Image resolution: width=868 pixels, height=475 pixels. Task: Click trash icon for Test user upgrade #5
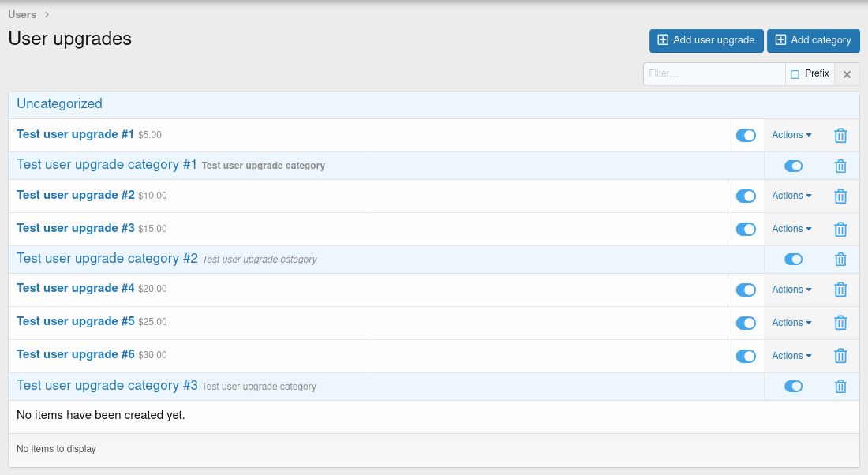(x=840, y=323)
